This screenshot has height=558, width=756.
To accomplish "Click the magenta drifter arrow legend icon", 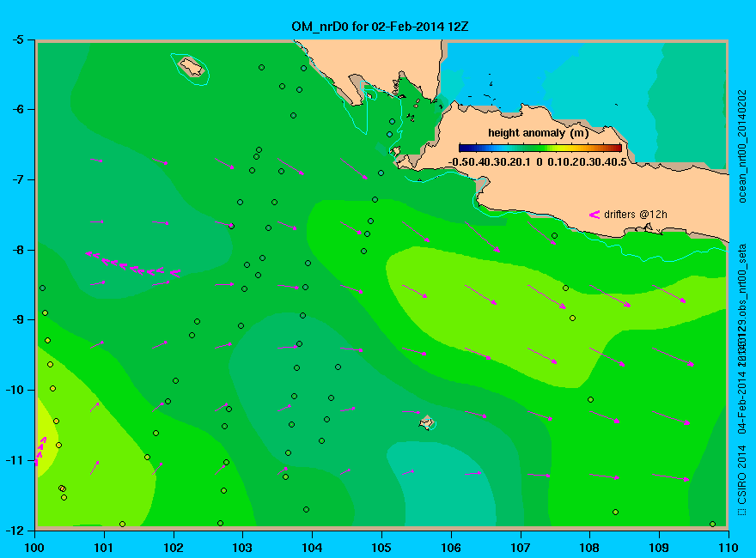I will [x=594, y=215].
